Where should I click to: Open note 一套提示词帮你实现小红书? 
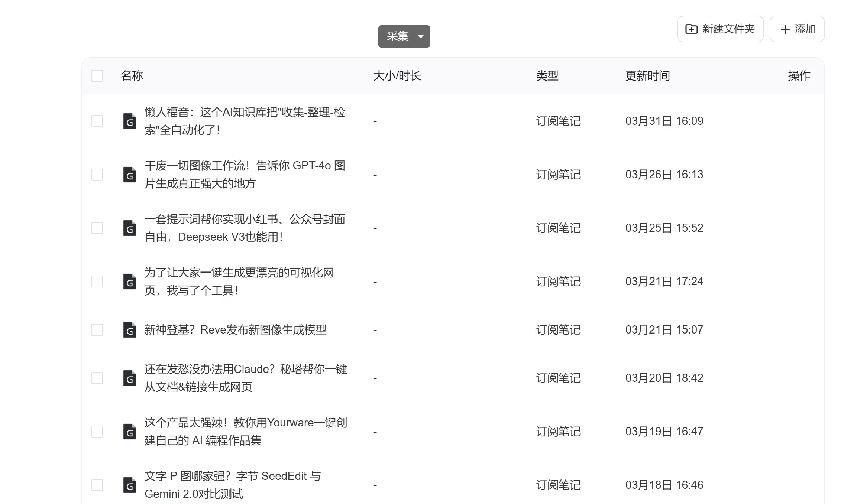pos(245,228)
